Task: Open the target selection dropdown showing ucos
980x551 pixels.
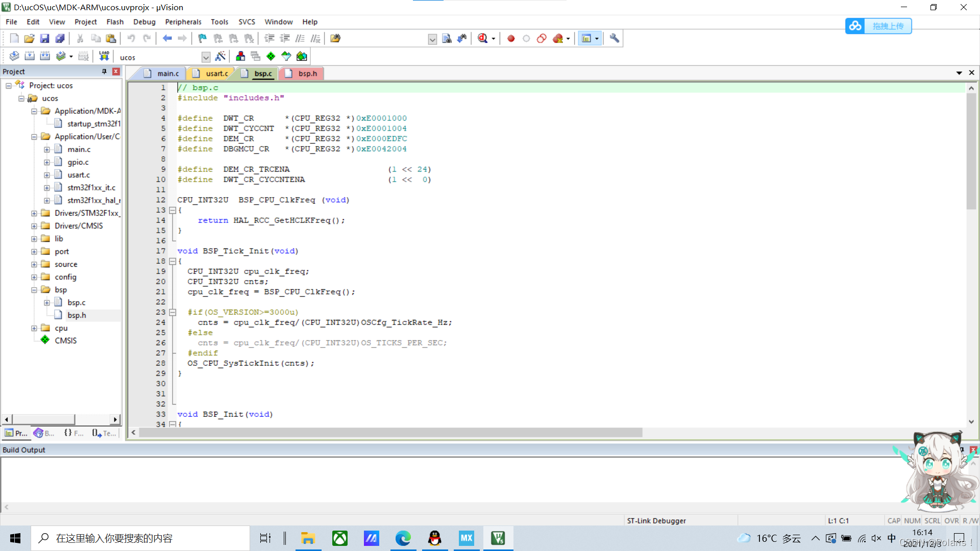Action: pyautogui.click(x=206, y=57)
